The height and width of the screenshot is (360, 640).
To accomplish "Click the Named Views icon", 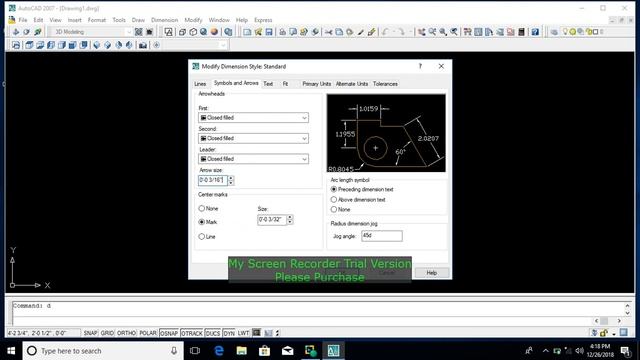I will [x=16, y=45].
